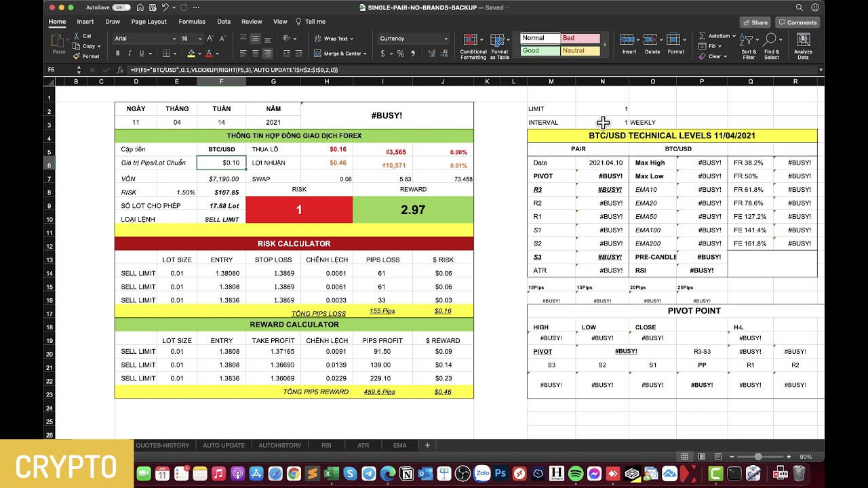Click the Share button
Screen dimensions: 868x488
[755, 22]
